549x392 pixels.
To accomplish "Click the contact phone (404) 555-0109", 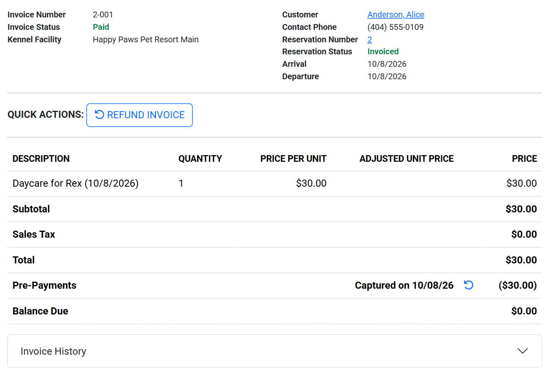I will point(395,27).
